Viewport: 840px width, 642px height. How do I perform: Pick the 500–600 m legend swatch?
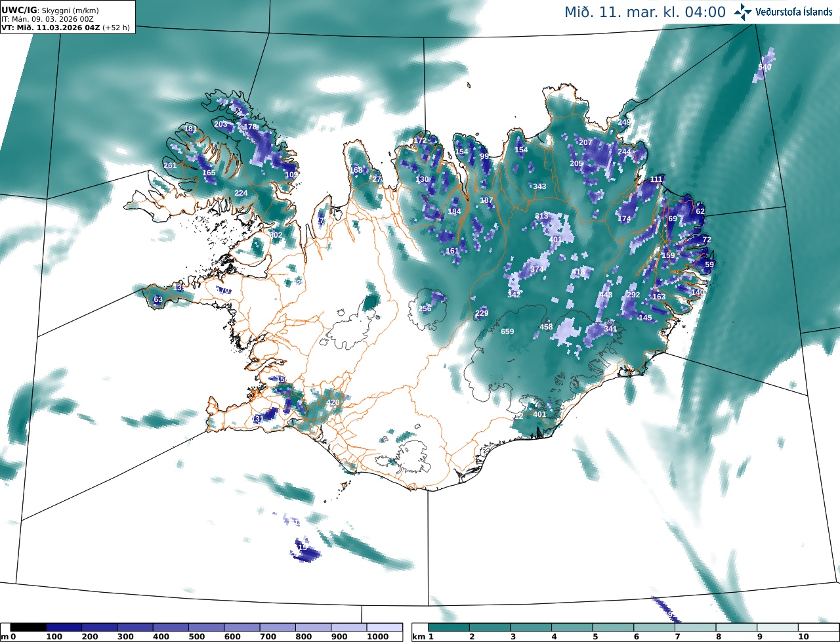point(206,628)
